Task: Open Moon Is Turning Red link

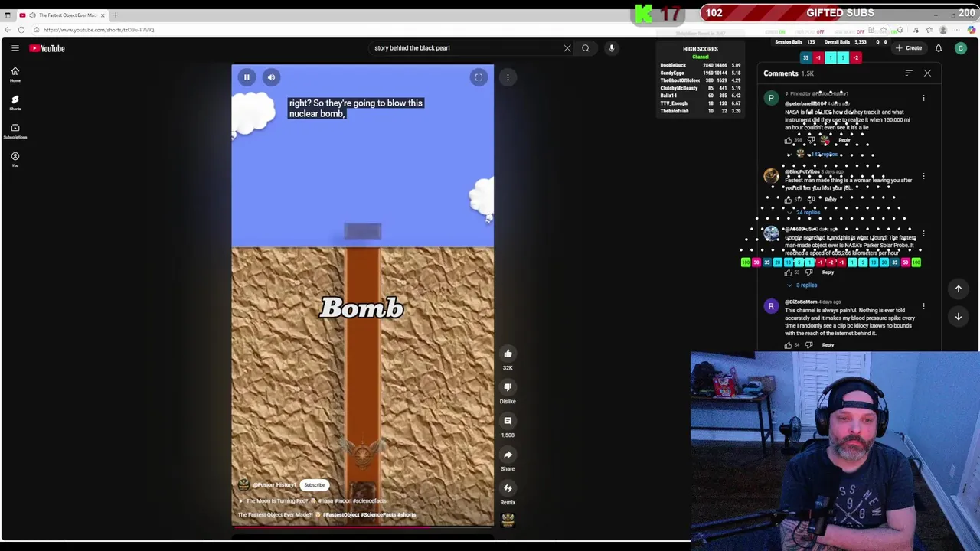Action: 312,501
